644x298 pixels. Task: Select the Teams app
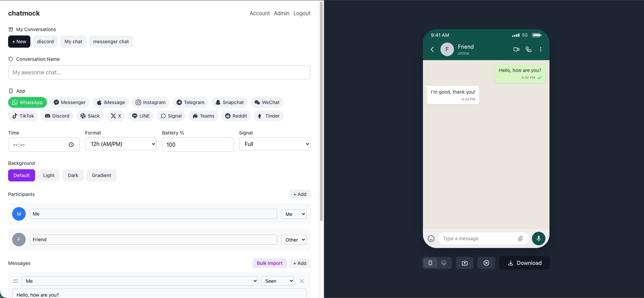pos(203,116)
